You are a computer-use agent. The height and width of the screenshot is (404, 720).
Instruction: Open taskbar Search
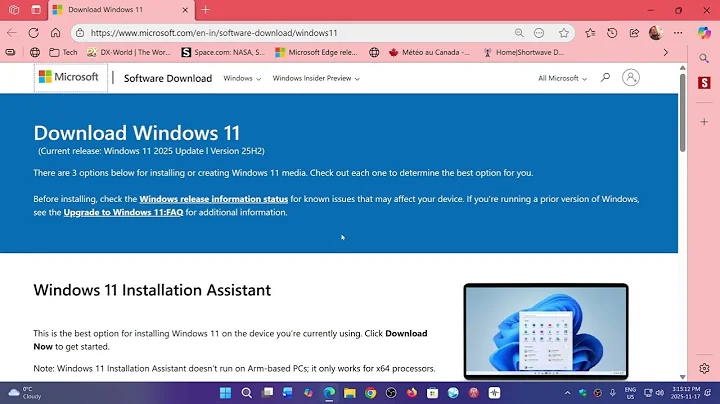[247, 393]
